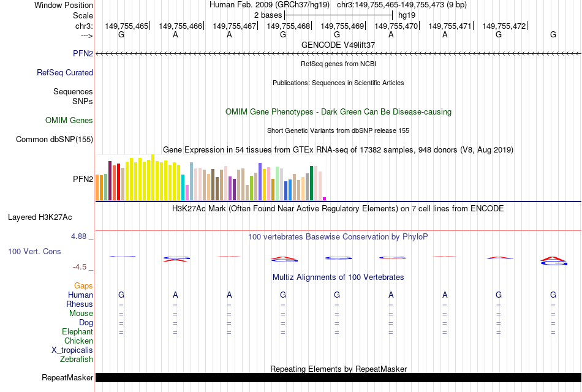Click the hg19 label beside scale bar
The image size is (582, 392).
pyautogui.click(x=407, y=15)
